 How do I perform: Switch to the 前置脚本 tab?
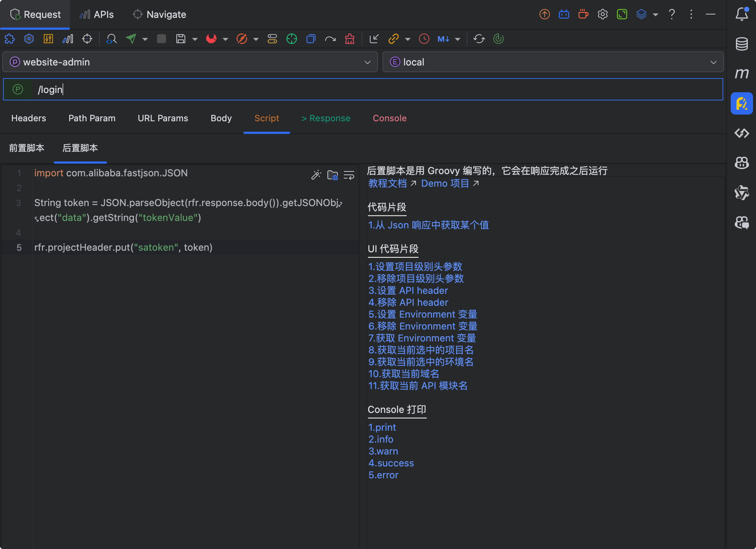27,148
